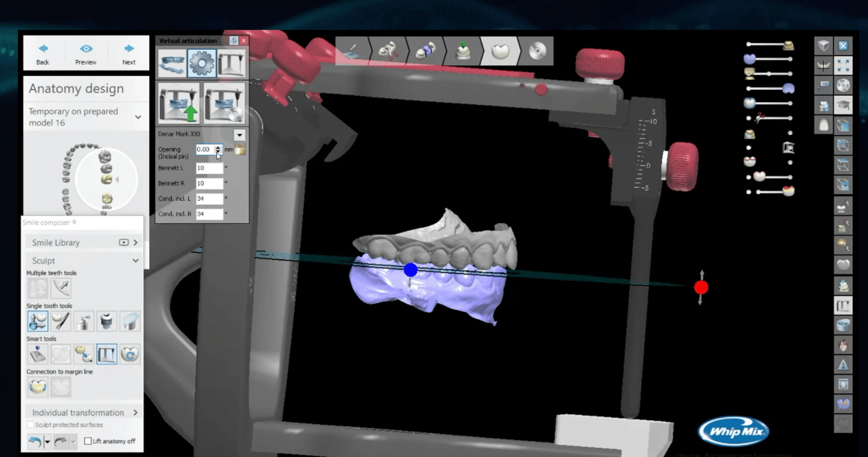Click the Bennett L input field
Viewport: 868px width, 457px height.
[209, 168]
